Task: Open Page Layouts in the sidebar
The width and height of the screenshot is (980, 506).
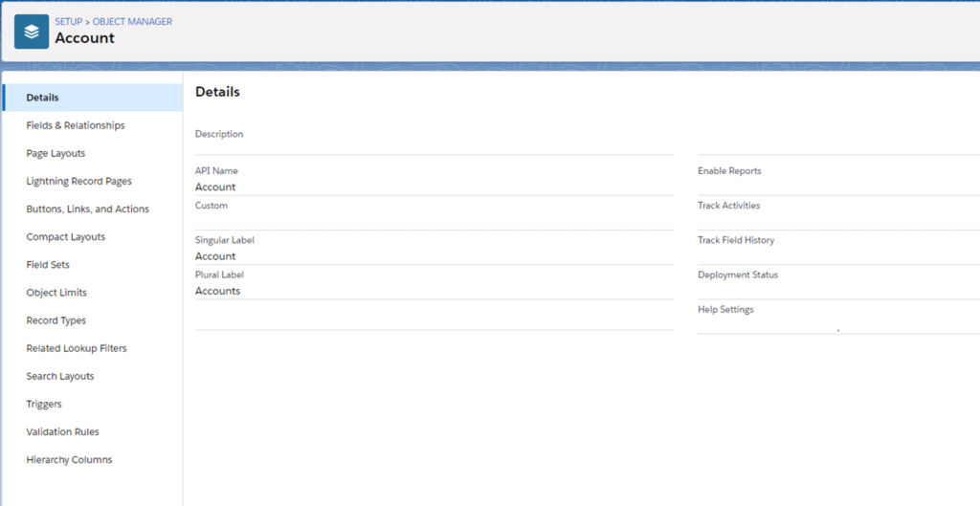Action: (x=56, y=154)
